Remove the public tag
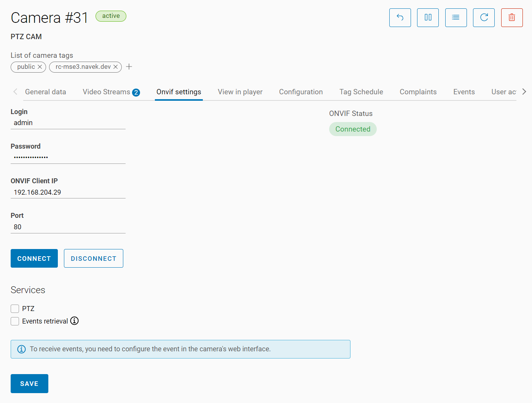The image size is (532, 403). 40,67
